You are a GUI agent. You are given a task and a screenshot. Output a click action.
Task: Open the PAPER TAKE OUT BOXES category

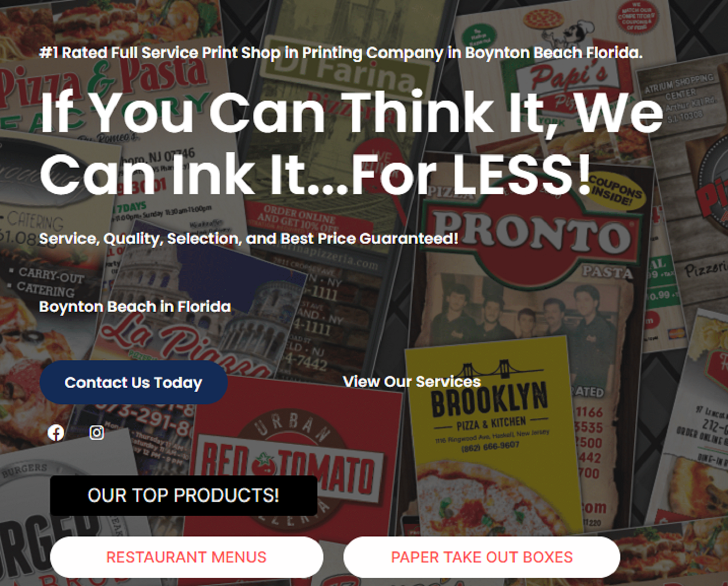[x=482, y=557]
